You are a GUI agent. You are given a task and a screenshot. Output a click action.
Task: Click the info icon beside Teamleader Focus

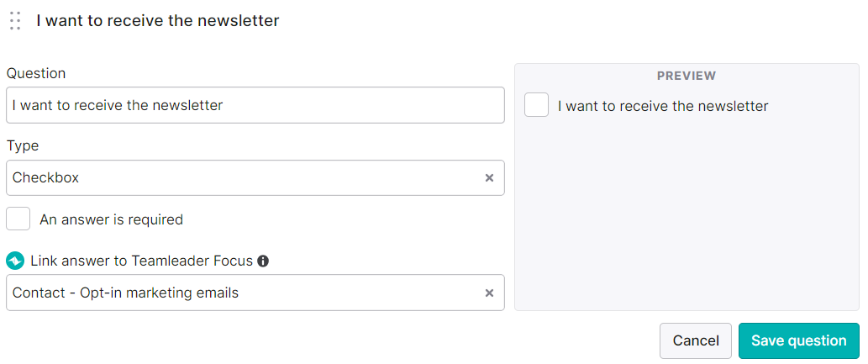click(x=264, y=261)
